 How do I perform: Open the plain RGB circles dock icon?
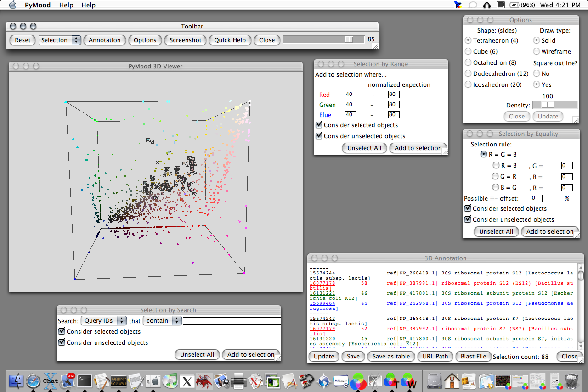(358, 381)
